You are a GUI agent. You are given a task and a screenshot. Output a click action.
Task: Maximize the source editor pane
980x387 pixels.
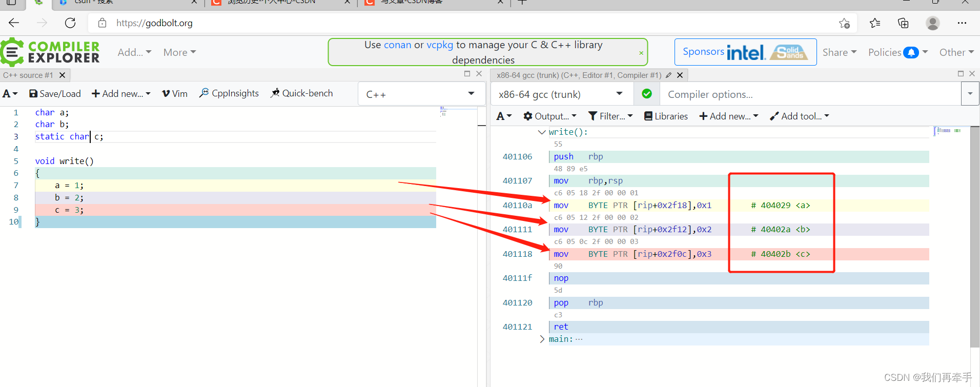pos(467,74)
